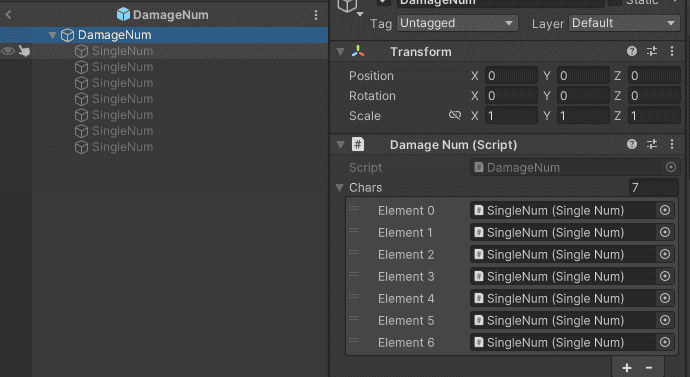The height and width of the screenshot is (377, 690).
Task: Click the drag handle of Element 3
Action: 354,274
